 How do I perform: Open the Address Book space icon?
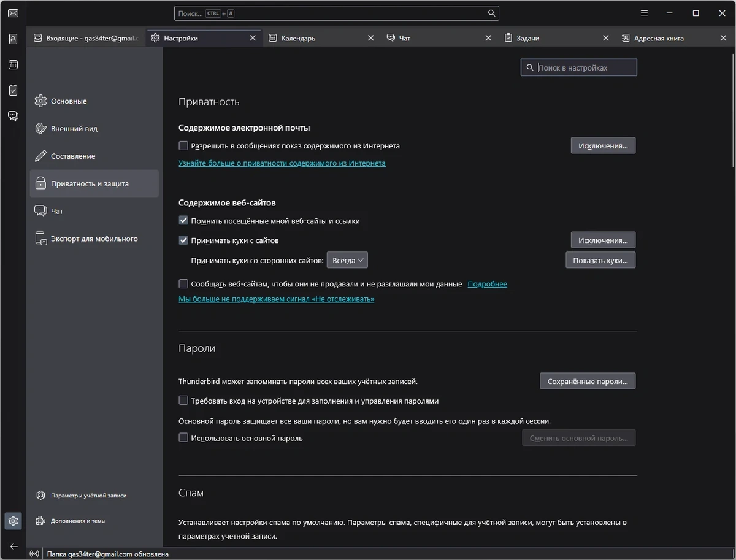pyautogui.click(x=13, y=39)
